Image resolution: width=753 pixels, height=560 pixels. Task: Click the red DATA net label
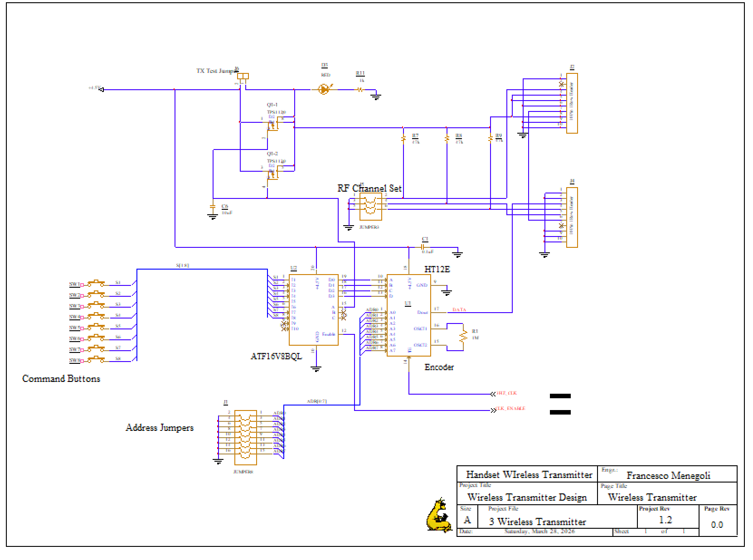[x=459, y=310]
